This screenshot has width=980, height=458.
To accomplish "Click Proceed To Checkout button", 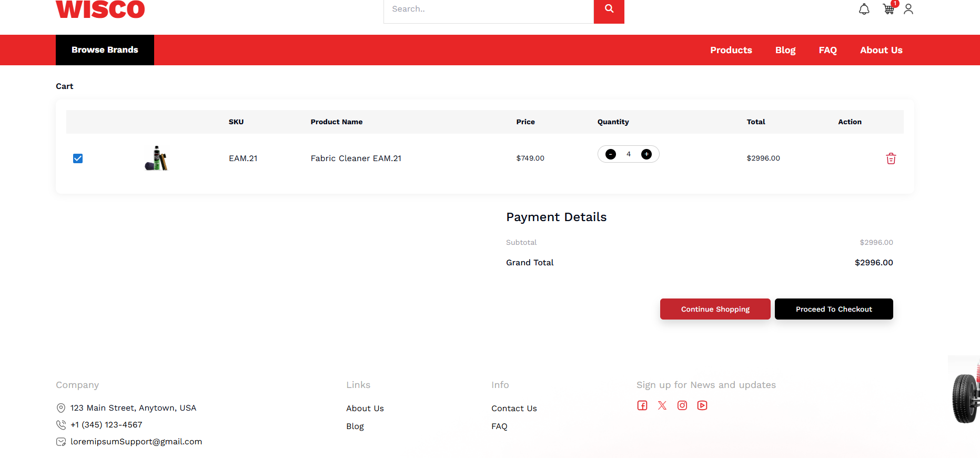I will point(833,309).
